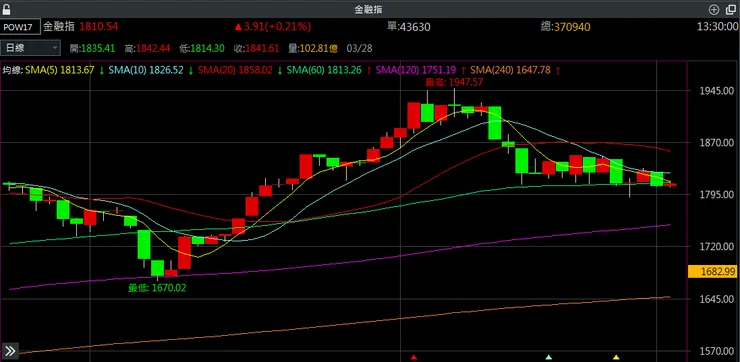Click the 總 total 370940 value

(x=565, y=27)
